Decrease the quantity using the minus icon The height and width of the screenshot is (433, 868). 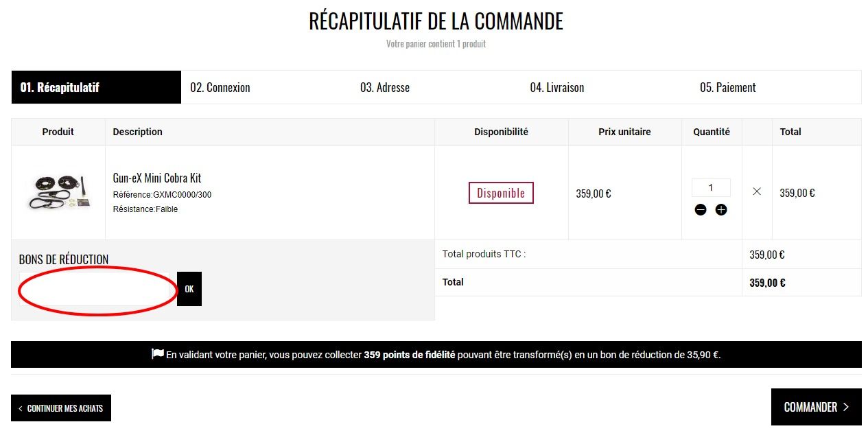click(701, 209)
